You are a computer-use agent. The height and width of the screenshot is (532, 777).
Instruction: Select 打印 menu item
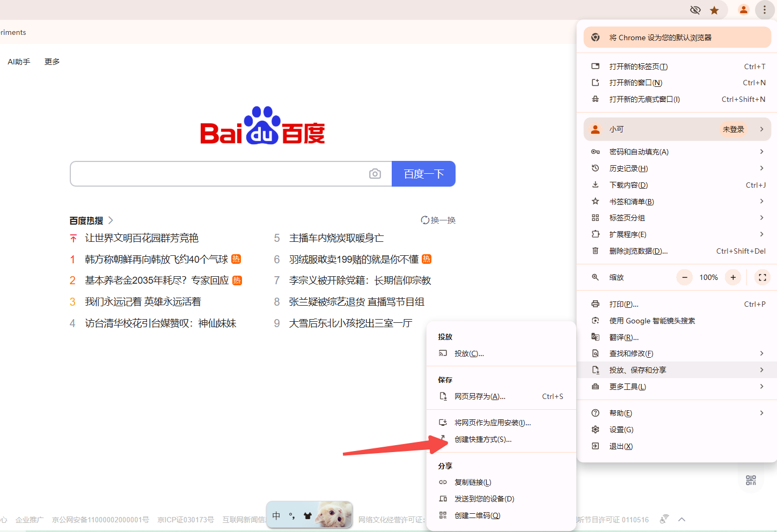coord(677,304)
